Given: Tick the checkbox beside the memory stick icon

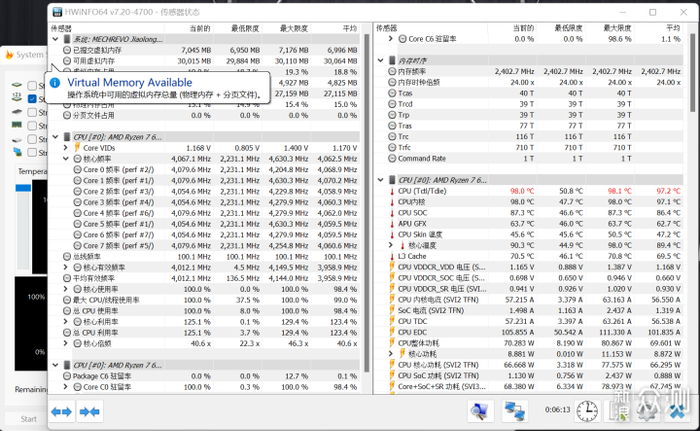Looking at the screenshot, I should coord(32,126).
